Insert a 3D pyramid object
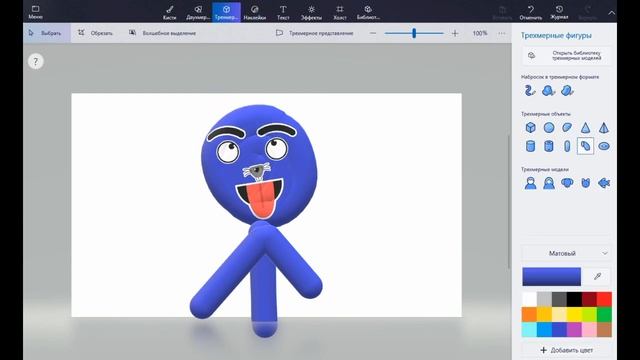 604,128
